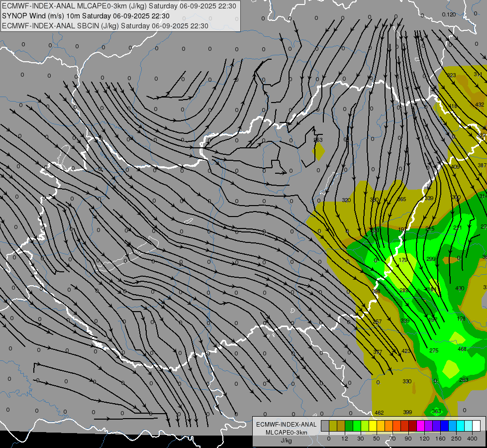Image resolution: width=487 pixels, height=448 pixels.
Task: Click the legend tick label 30
Action: click(361, 439)
